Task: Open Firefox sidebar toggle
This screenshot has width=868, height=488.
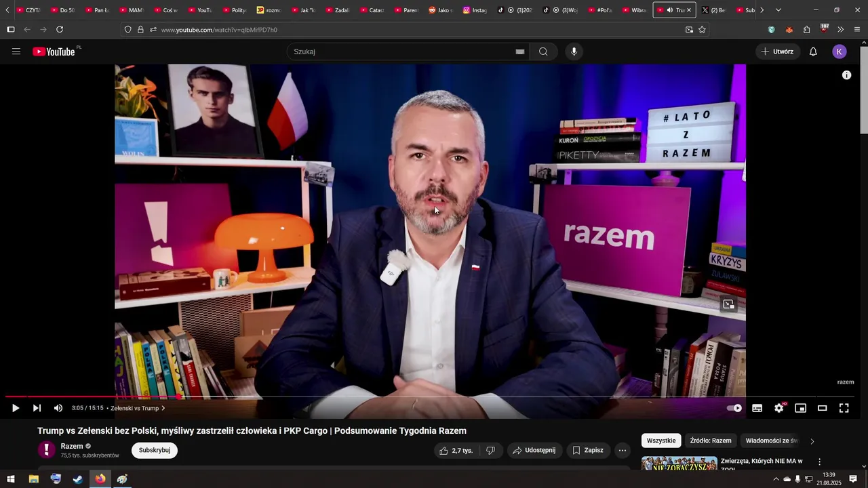Action: point(11,30)
